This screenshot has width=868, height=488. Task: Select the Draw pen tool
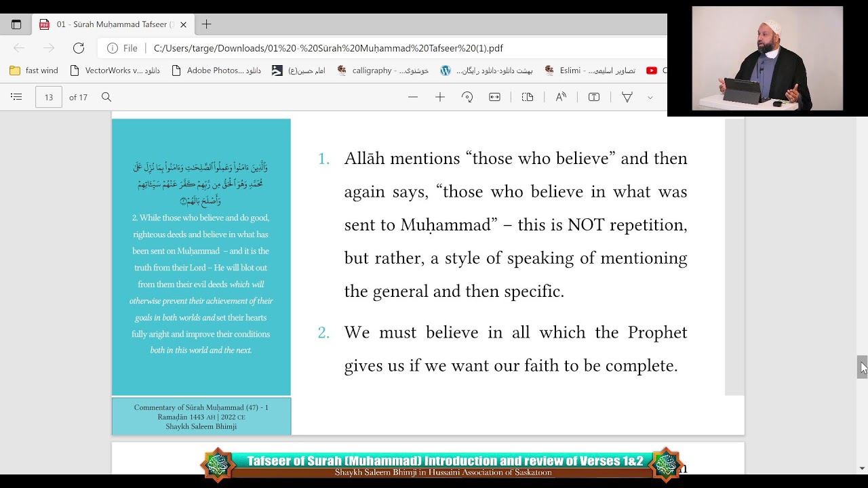[x=627, y=97]
